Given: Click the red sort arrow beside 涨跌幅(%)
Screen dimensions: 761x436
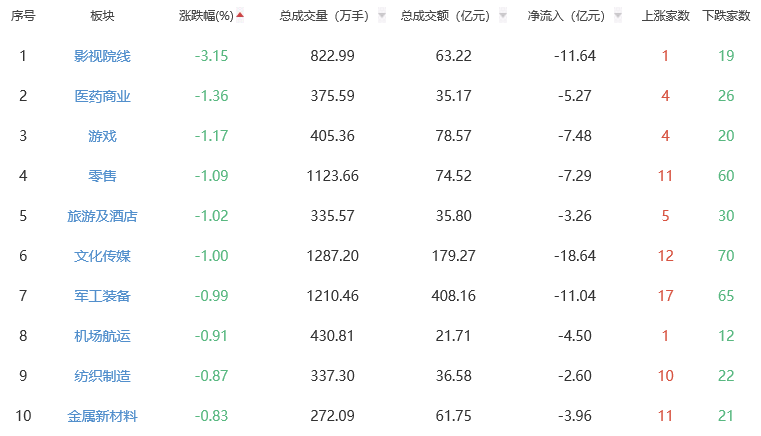Looking at the screenshot, I should (x=240, y=16).
